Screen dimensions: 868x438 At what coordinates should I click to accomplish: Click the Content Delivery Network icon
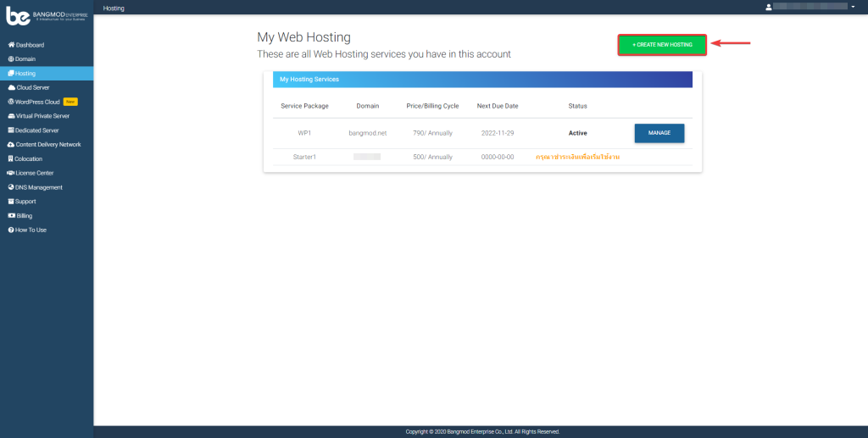click(x=11, y=144)
